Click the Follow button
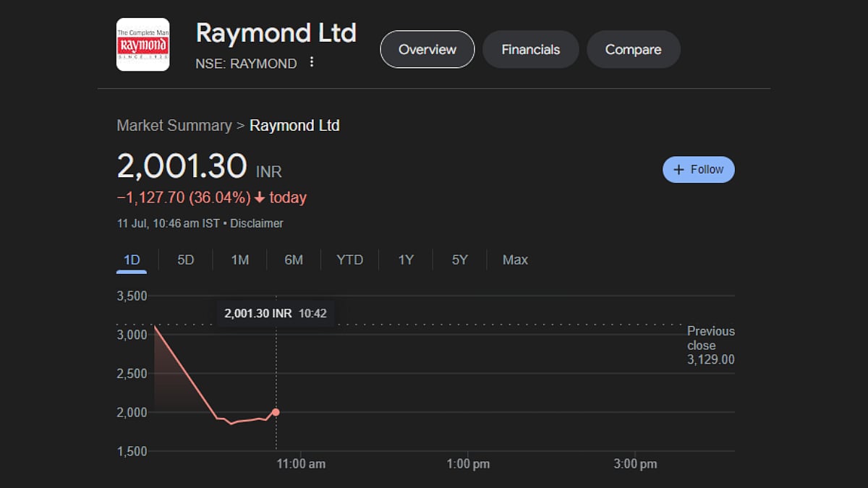The height and width of the screenshot is (488, 868). (x=698, y=169)
